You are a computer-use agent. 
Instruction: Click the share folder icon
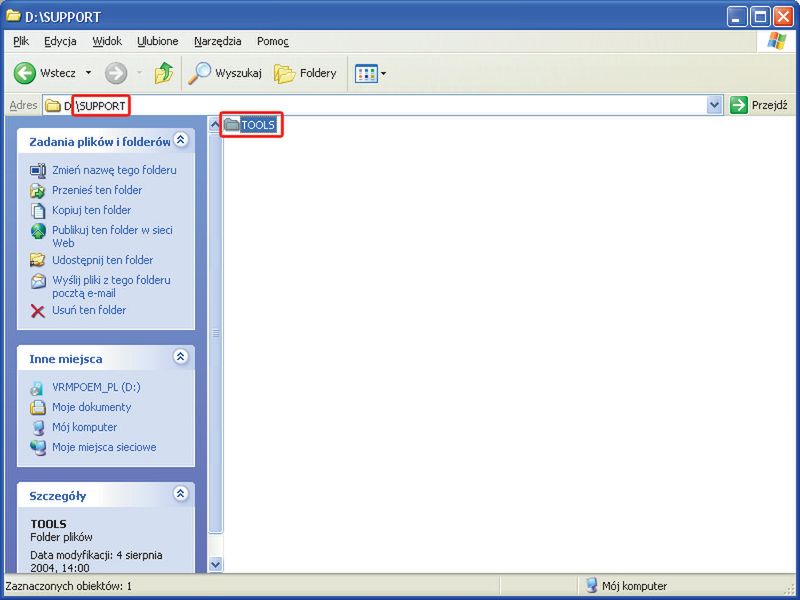(38, 260)
